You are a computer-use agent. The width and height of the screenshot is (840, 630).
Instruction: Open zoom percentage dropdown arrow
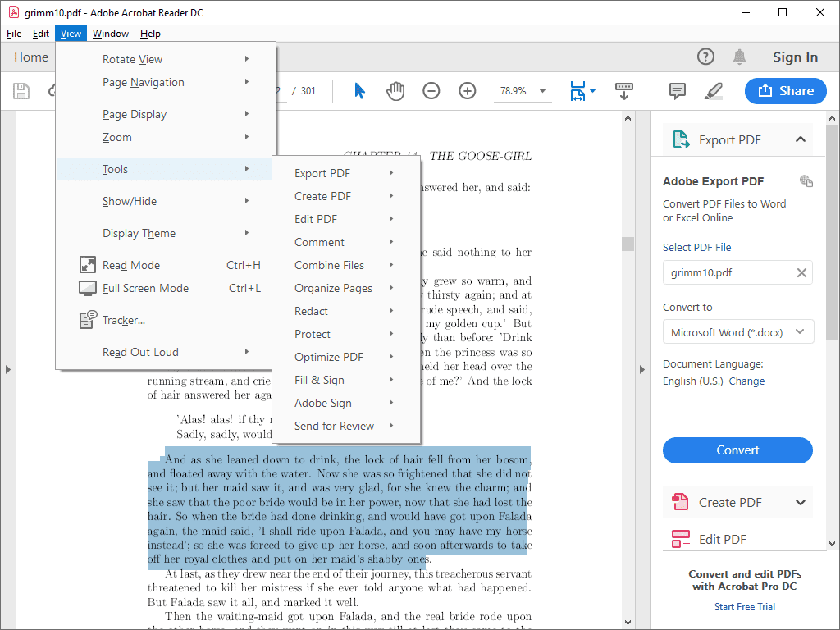coord(542,91)
